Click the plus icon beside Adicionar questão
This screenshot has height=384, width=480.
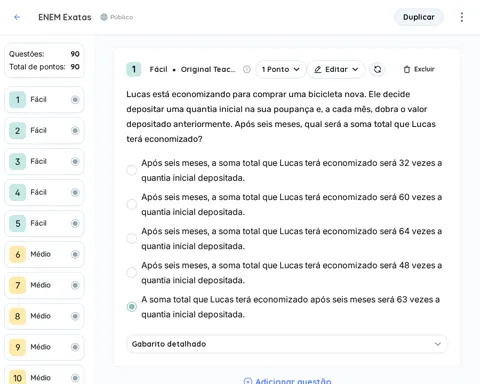point(248,381)
